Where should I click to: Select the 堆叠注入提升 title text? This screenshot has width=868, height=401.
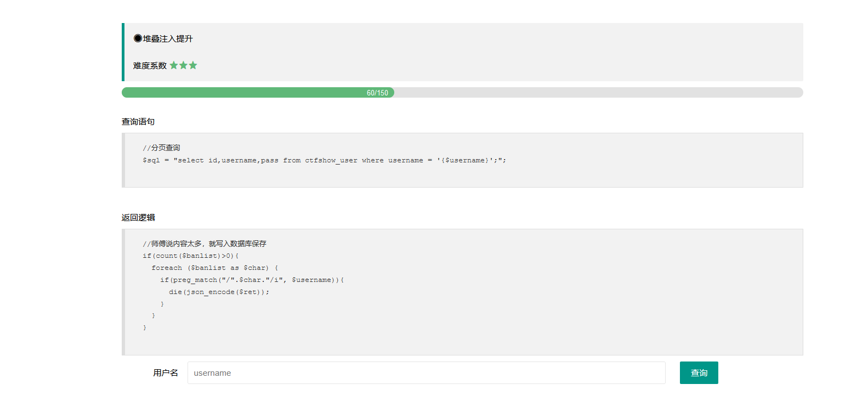tap(168, 38)
